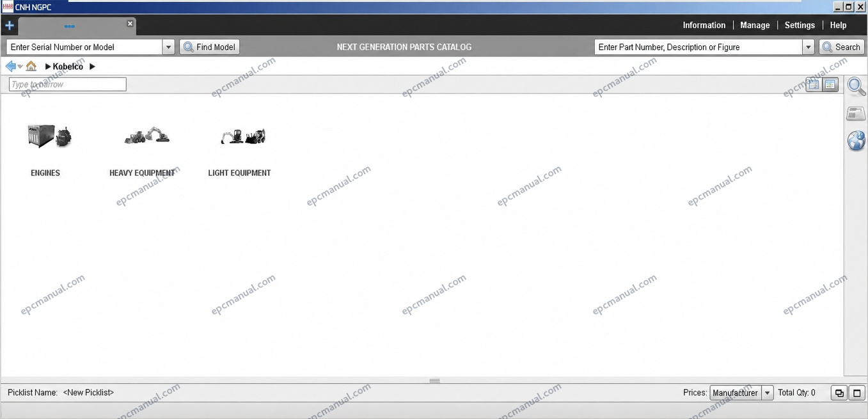Open the Help menu
The image size is (868, 419).
838,25
